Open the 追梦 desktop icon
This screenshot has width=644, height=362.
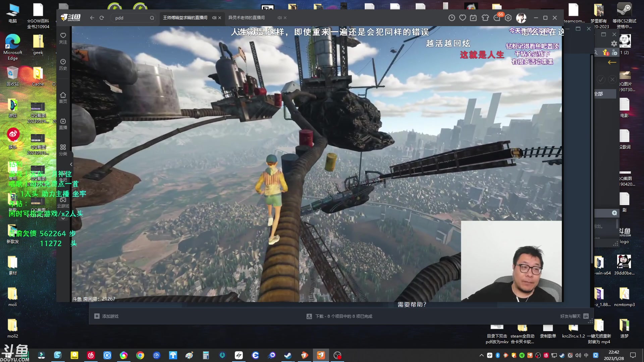pyautogui.click(x=624, y=328)
